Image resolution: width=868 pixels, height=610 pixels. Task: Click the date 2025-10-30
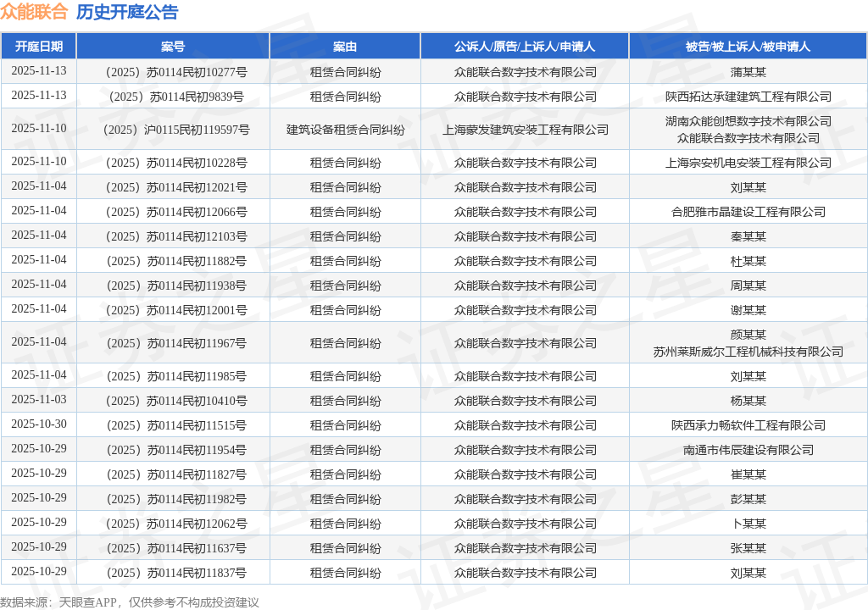39,424
